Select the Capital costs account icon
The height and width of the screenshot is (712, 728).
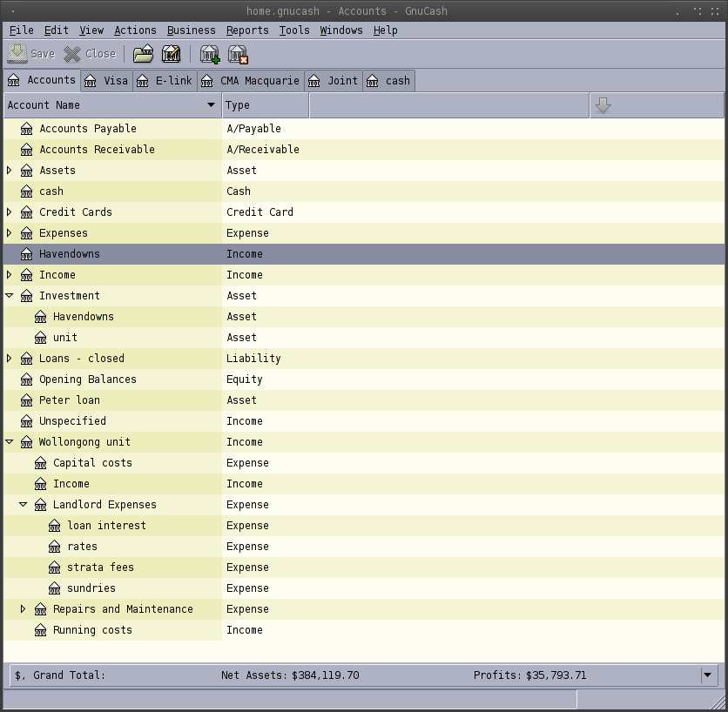click(x=41, y=463)
